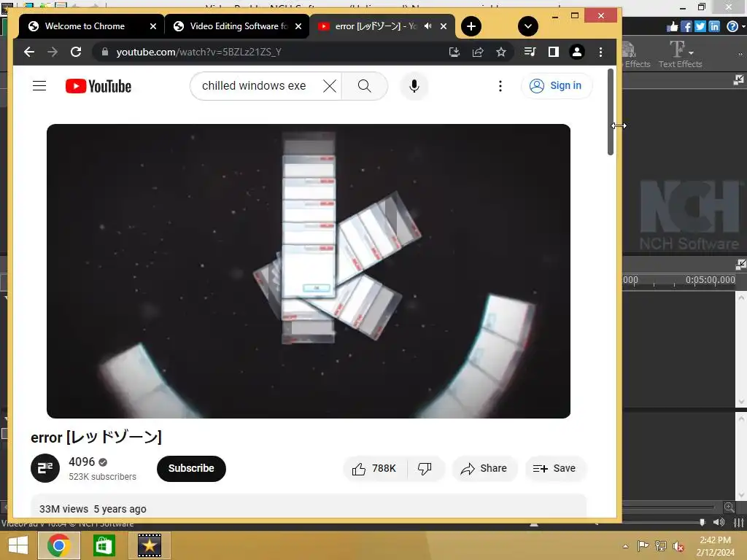Save video to a playlist
This screenshot has width=747, height=560.
tap(555, 469)
